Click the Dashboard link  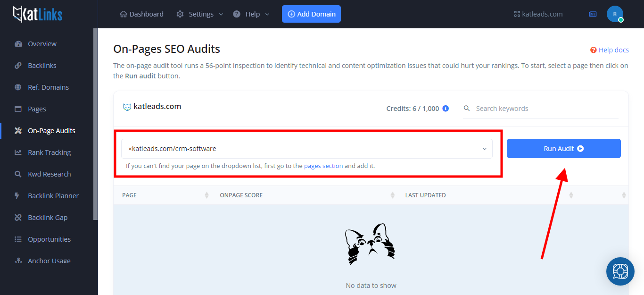[x=147, y=14]
